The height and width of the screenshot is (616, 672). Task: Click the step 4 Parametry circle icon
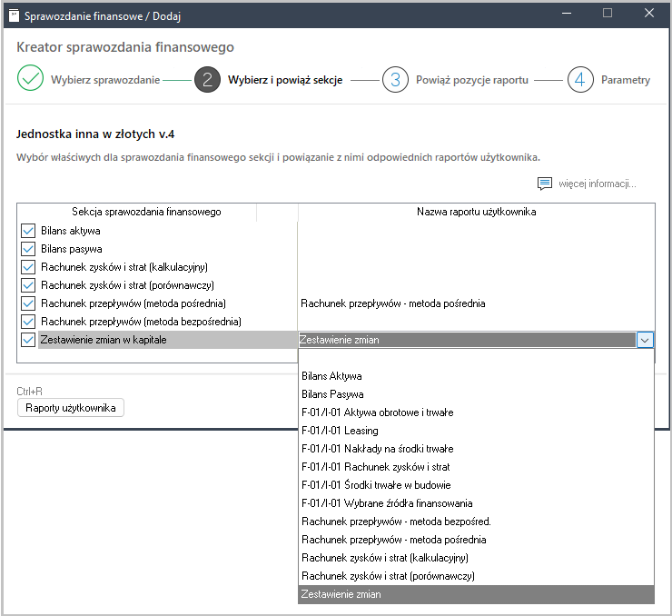coord(580,80)
